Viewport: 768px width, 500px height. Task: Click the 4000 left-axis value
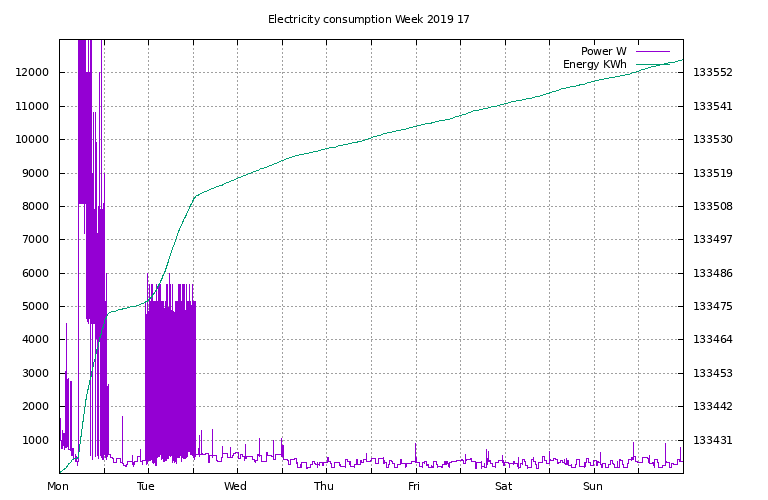[x=36, y=339]
